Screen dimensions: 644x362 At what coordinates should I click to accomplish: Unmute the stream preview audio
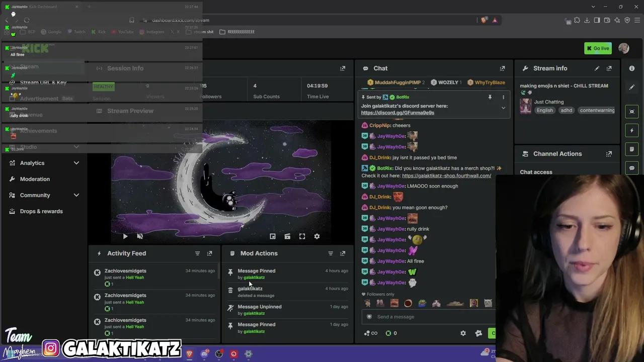click(140, 236)
